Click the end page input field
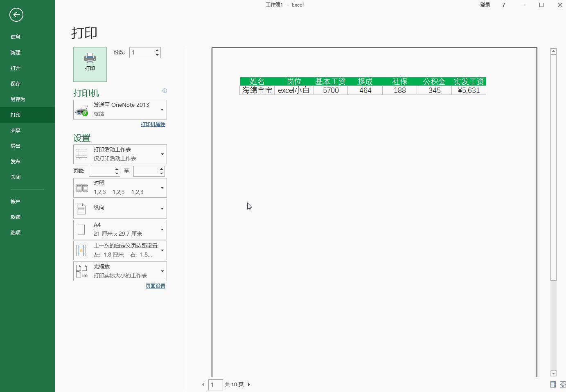 (146, 171)
